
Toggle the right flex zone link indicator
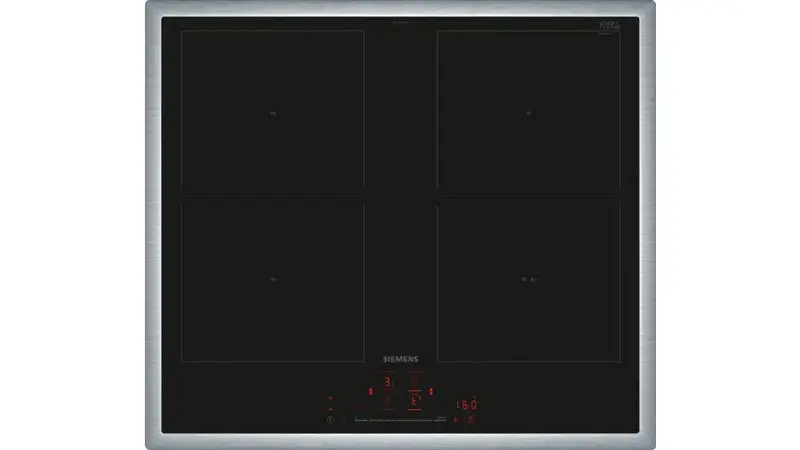(431, 391)
